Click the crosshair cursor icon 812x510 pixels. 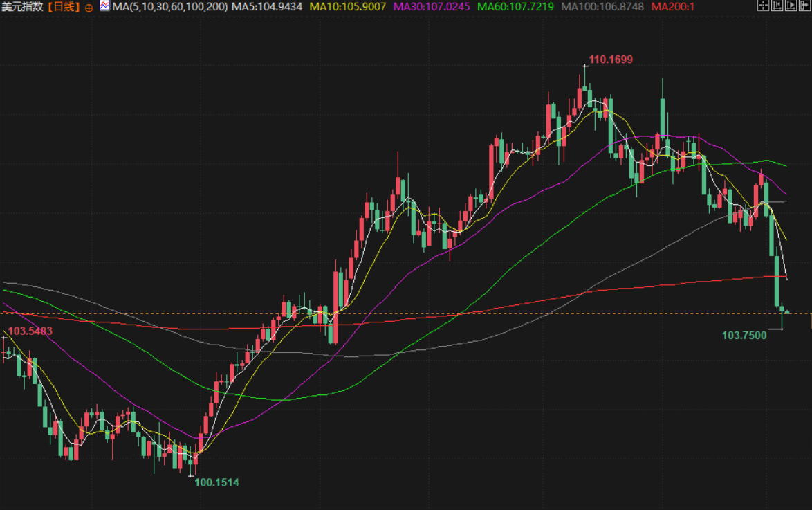pos(763,7)
